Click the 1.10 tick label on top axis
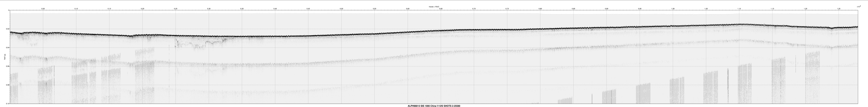The height and width of the screenshot is (107, 868). tap(739, 8)
